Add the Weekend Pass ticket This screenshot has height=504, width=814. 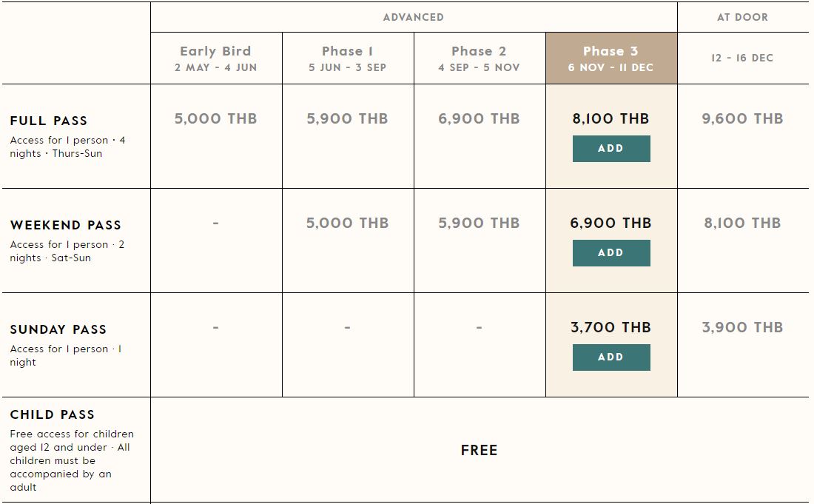[611, 253]
